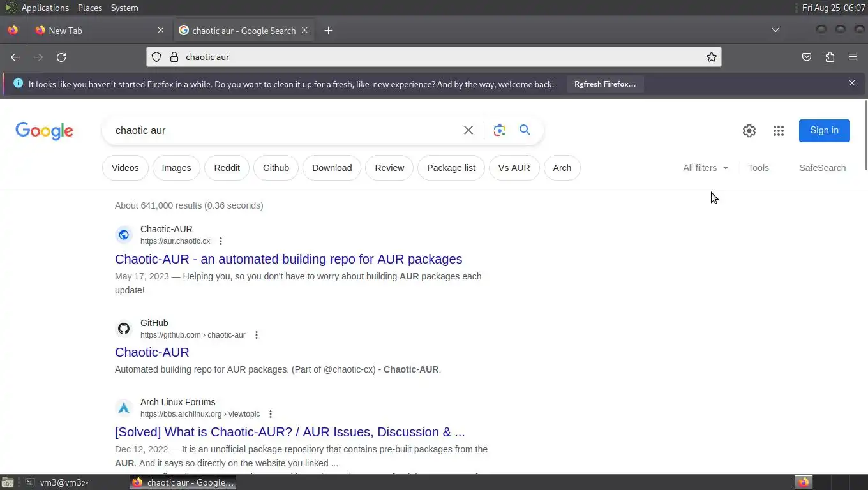The image size is (868, 490).
Task: Close the New Tab tab
Action: 161,30
